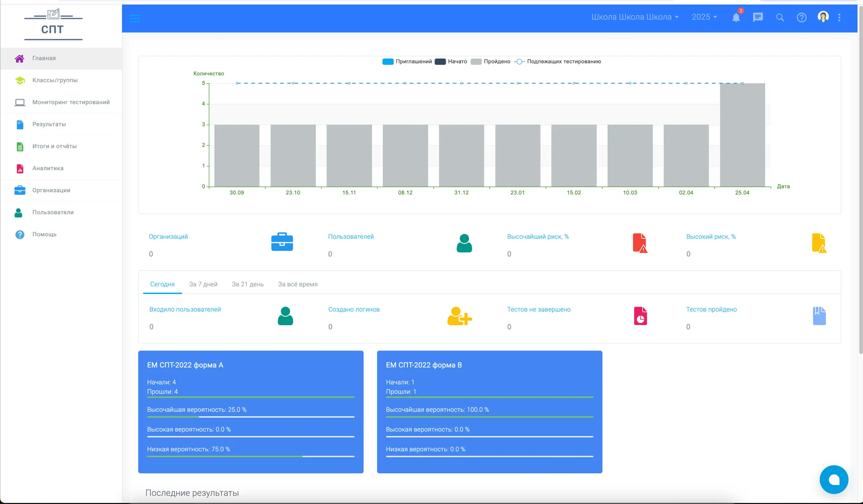Open Аналитика menu item
The image size is (863, 504).
point(61,169)
